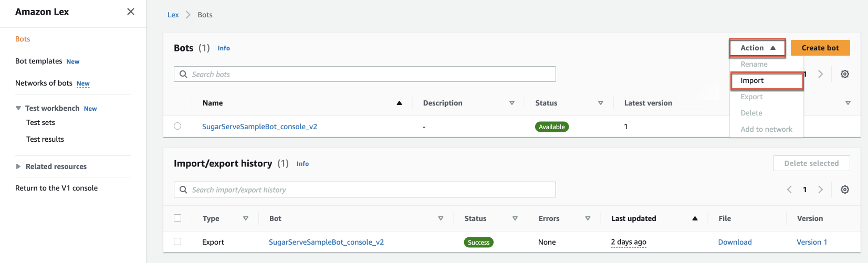Click the Create bot button

[820, 48]
